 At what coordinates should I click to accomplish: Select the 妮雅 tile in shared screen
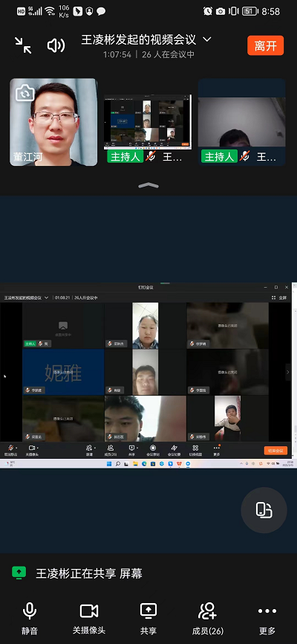tap(63, 373)
